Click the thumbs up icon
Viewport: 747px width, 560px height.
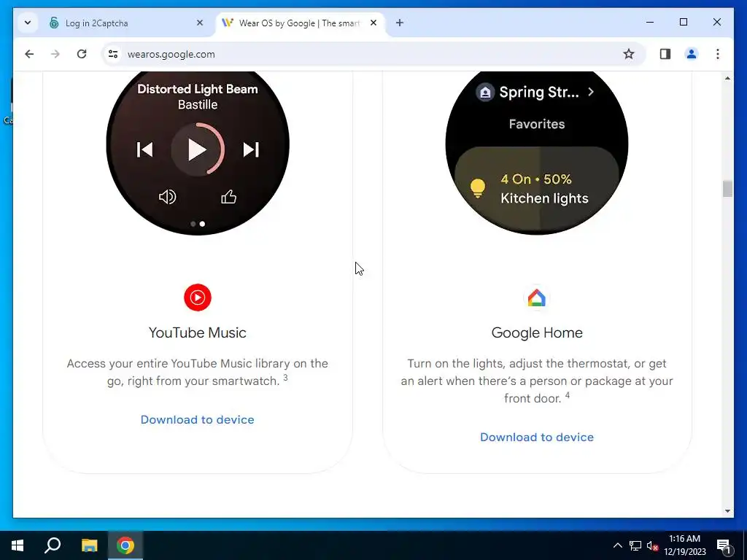228,197
